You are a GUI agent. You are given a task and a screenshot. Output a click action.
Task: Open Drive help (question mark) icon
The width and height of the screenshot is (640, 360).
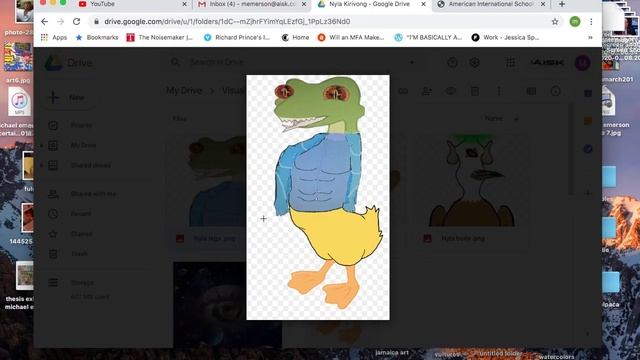click(452, 62)
